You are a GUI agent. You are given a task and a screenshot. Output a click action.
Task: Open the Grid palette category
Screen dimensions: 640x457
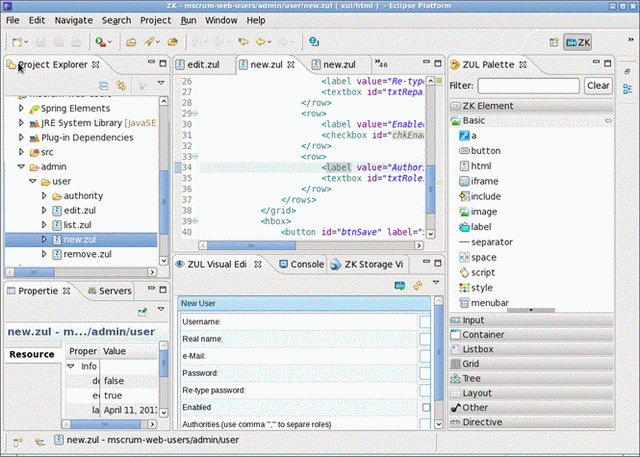pyautogui.click(x=531, y=364)
